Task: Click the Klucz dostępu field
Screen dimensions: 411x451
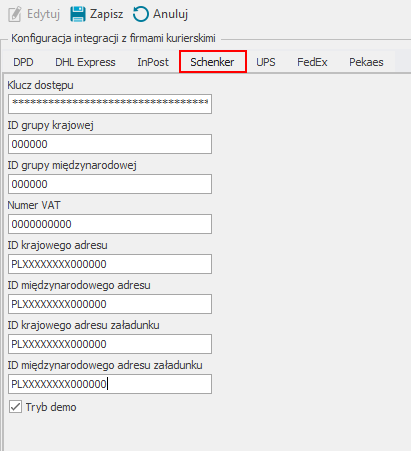Action: click(x=110, y=104)
